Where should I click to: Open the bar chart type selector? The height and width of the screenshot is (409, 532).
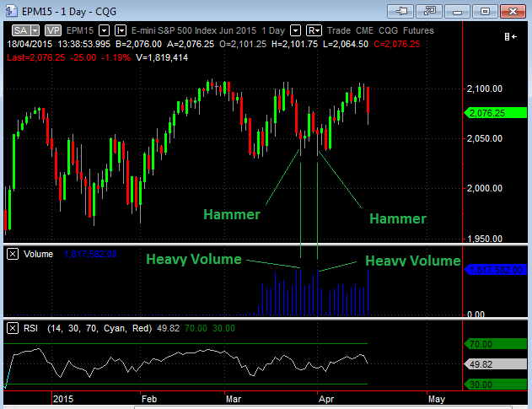point(121,30)
